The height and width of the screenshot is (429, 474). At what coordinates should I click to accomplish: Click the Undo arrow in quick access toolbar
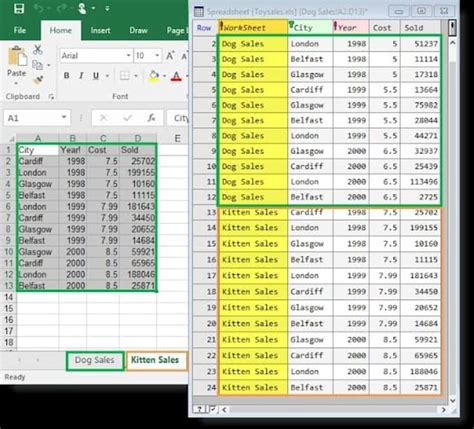pos(39,8)
